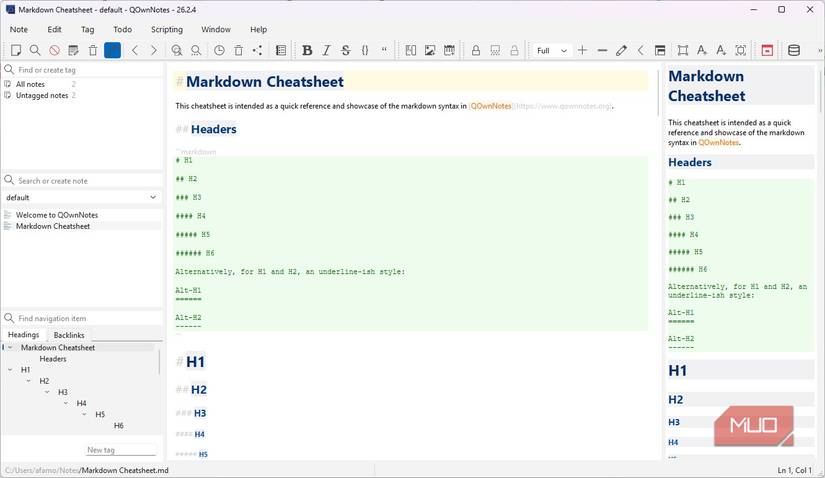The width and height of the screenshot is (825, 478).
Task: Insert block quote icon
Action: (x=384, y=51)
